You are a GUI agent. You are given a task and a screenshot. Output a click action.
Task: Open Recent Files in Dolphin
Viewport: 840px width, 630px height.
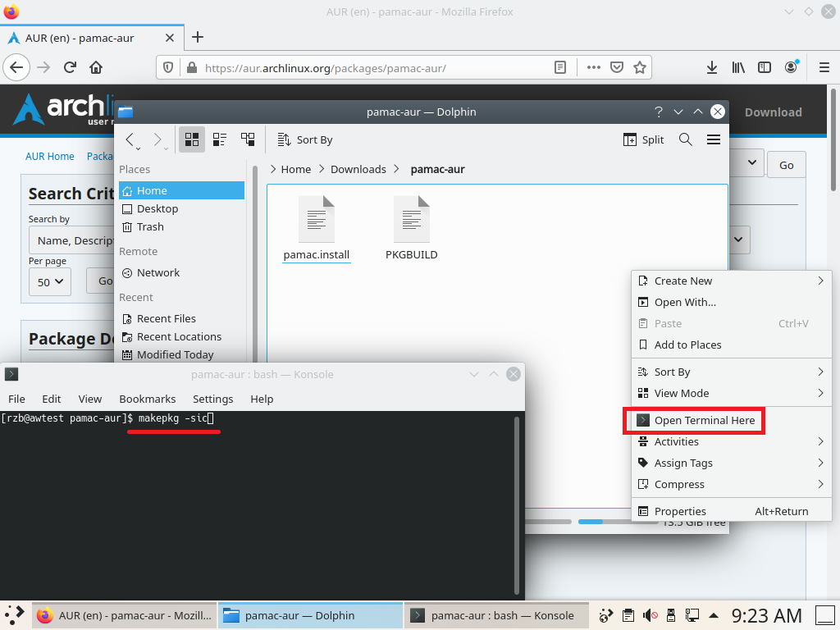pos(181,319)
